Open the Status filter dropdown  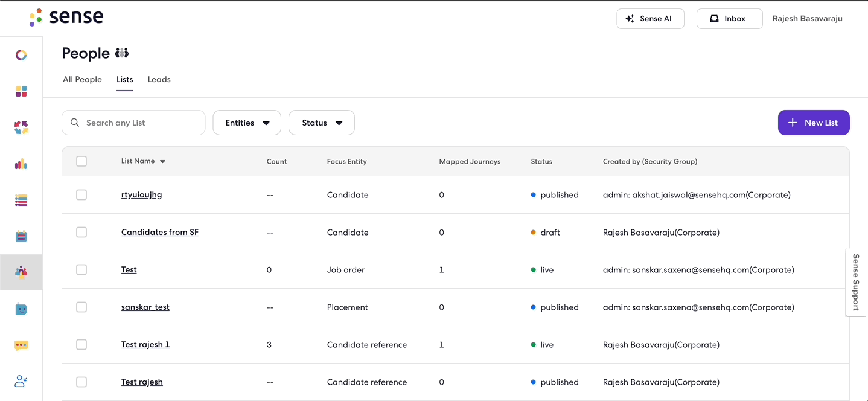click(x=322, y=123)
